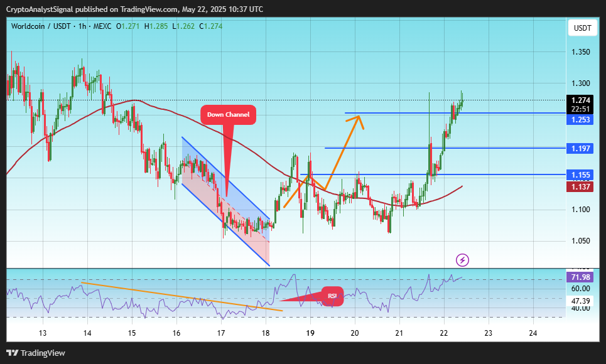This screenshot has height=364, width=606.
Task: Click the 60.00 RSI axis label
Action: [580, 289]
